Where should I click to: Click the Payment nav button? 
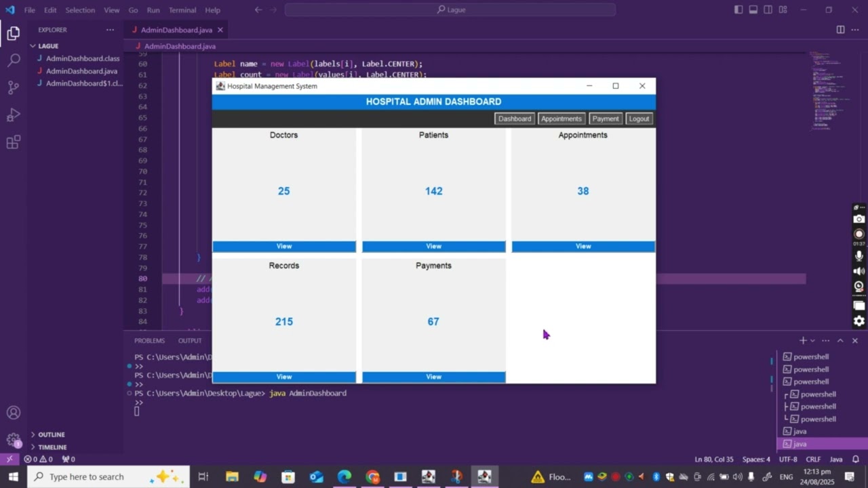(x=606, y=119)
